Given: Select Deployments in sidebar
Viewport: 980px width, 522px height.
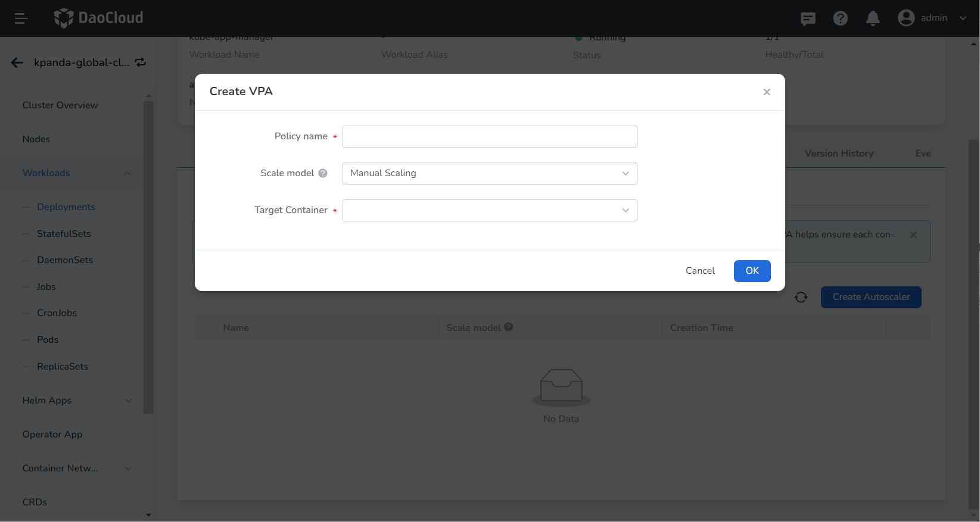Looking at the screenshot, I should [66, 207].
